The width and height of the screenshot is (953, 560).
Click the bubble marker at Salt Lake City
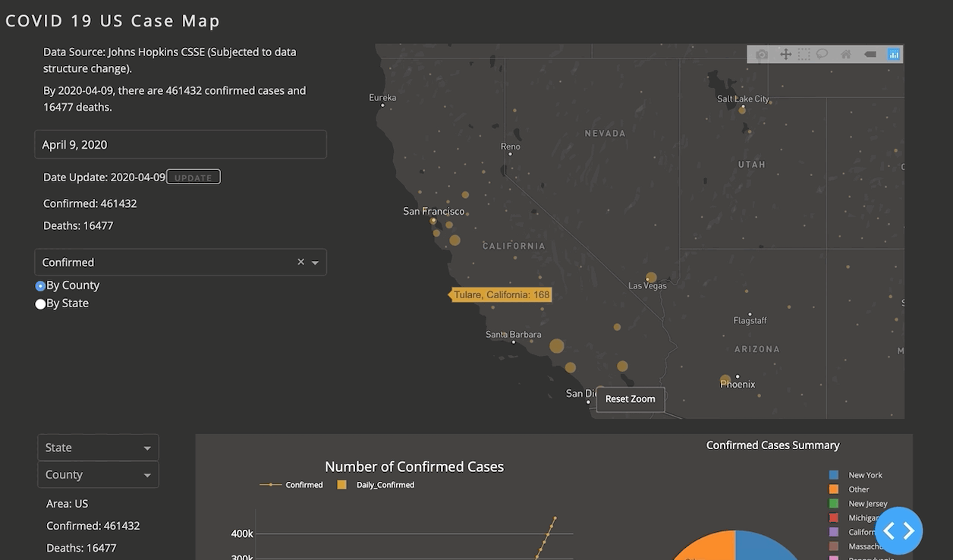pyautogui.click(x=742, y=110)
